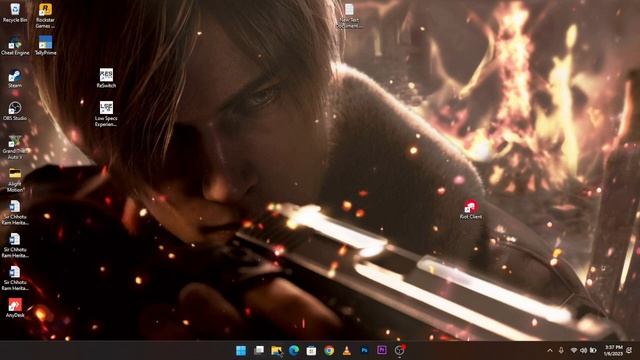Select the OBS Studio desktop shortcut
Image resolution: width=640 pixels, height=360 pixels.
coord(15,111)
